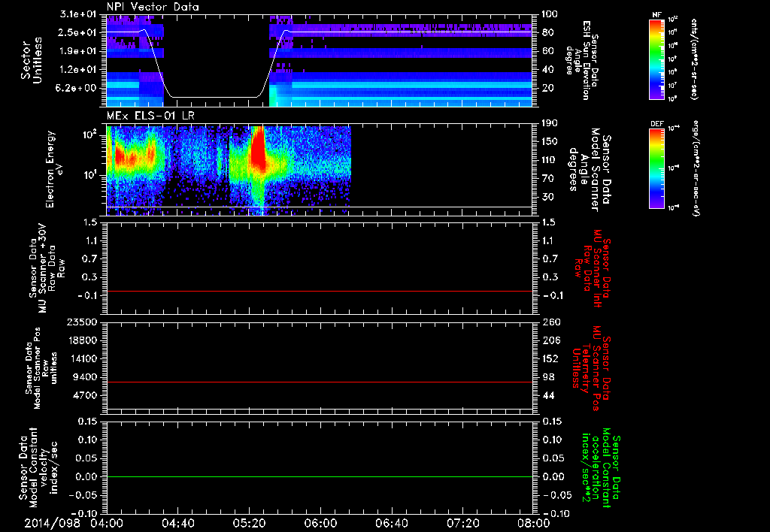Click the "04:00" time tick label

[107, 523]
